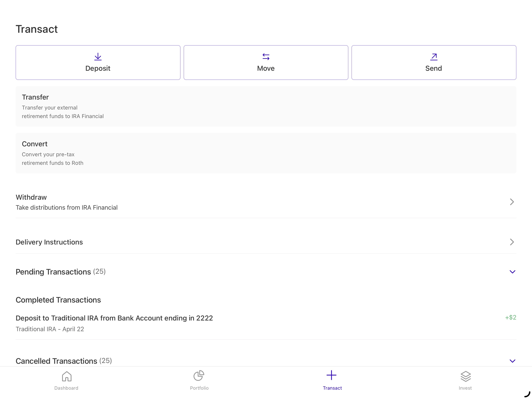Open Delivery Instructions row
This screenshot has height=399, width=532.
click(x=266, y=242)
